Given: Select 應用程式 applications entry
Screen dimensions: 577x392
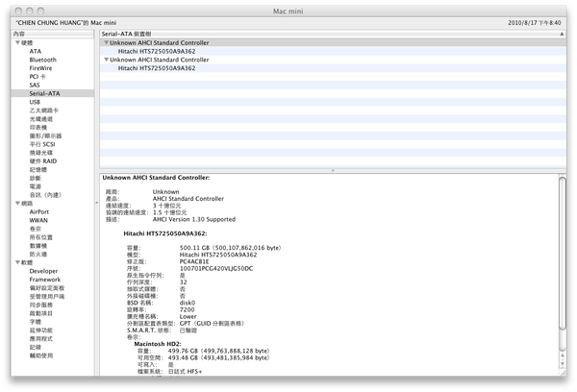Looking at the screenshot, I should point(40,339).
